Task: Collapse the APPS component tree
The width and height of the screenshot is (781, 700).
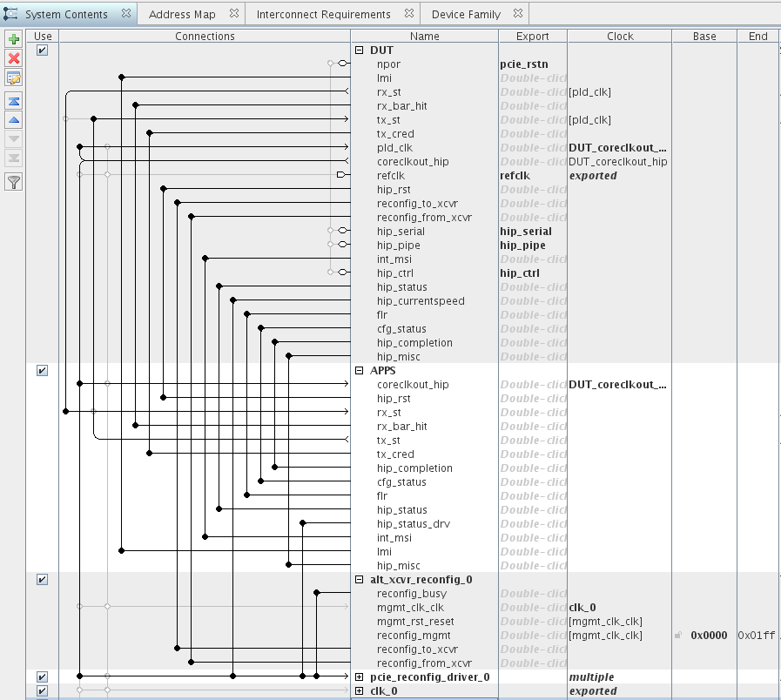Action: coord(360,371)
